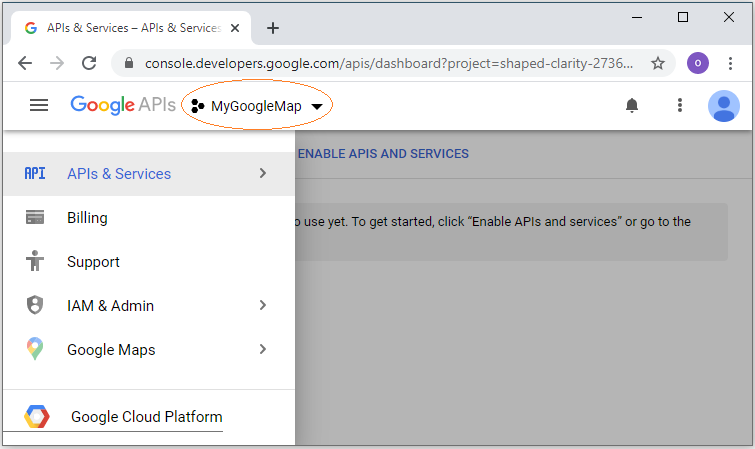Open Google Maps menu item

tap(149, 349)
